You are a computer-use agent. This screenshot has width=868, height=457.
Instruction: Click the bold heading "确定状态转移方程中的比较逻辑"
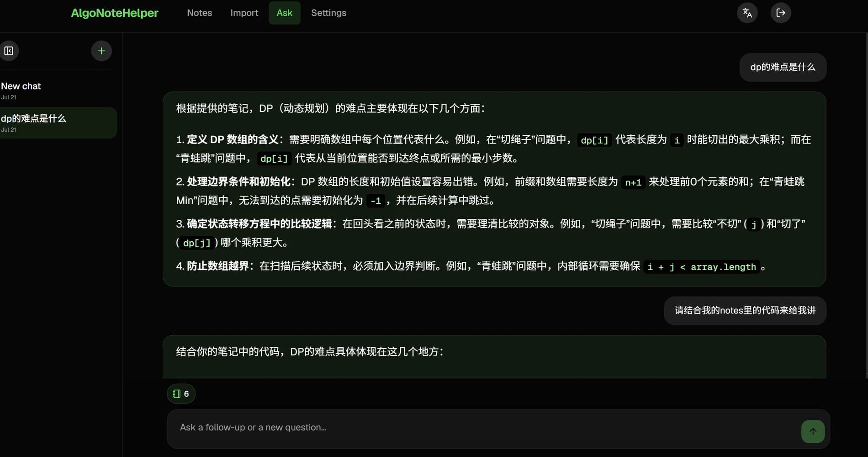tap(259, 223)
